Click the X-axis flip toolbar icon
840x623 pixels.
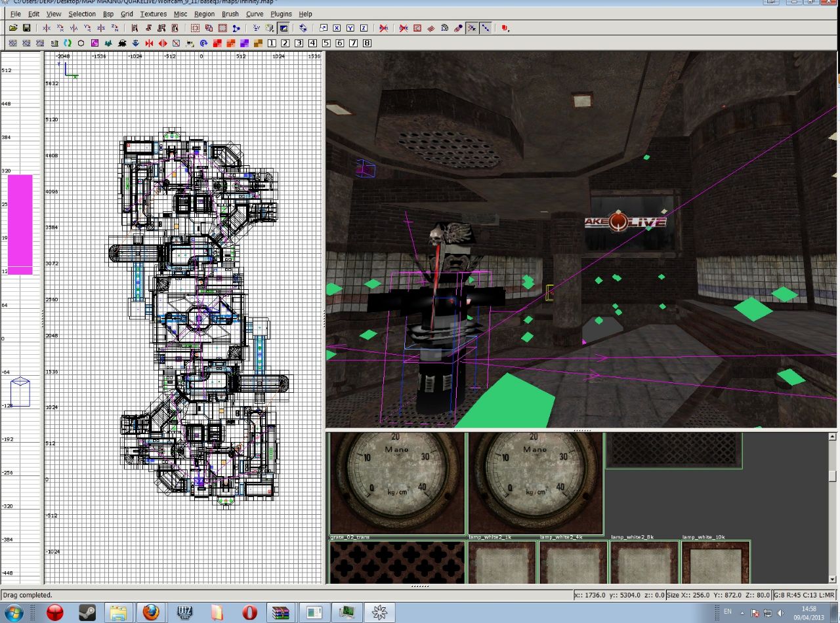tap(47, 28)
